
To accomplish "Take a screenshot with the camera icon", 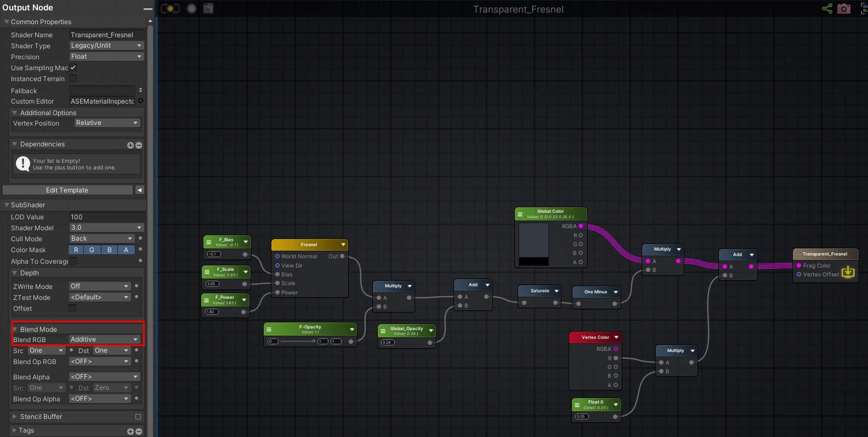I will click(x=844, y=9).
